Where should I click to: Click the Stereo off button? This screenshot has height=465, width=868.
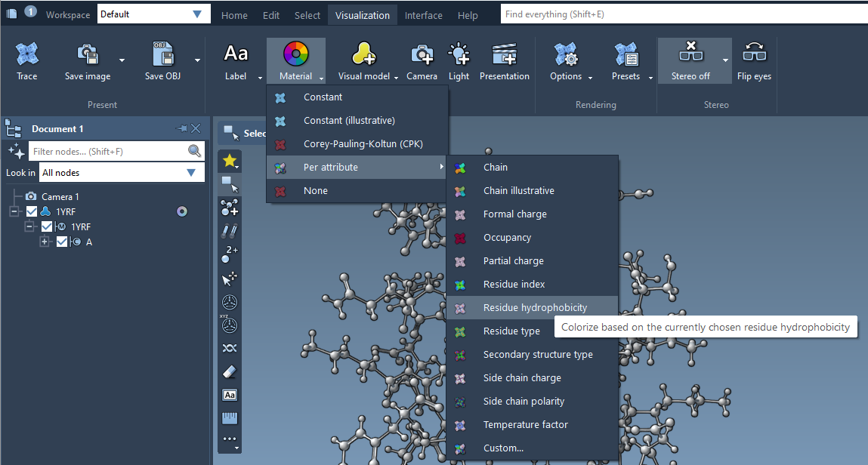pyautogui.click(x=690, y=60)
